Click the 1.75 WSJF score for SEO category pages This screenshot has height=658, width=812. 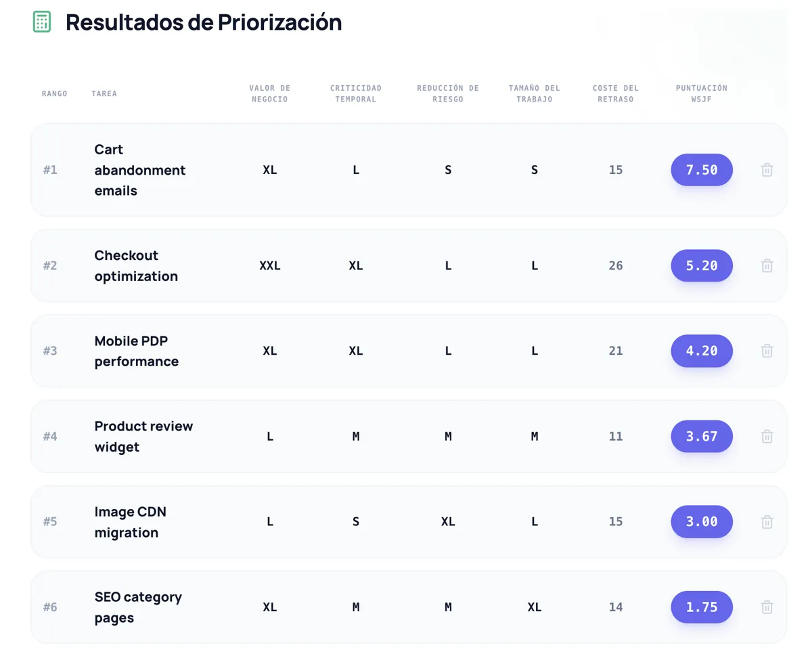(x=702, y=607)
